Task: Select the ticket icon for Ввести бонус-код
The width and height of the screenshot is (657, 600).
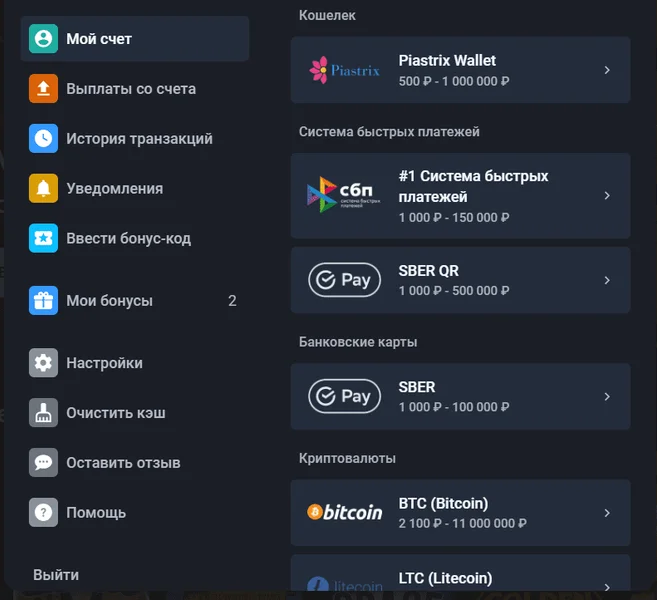Action: coord(43,238)
